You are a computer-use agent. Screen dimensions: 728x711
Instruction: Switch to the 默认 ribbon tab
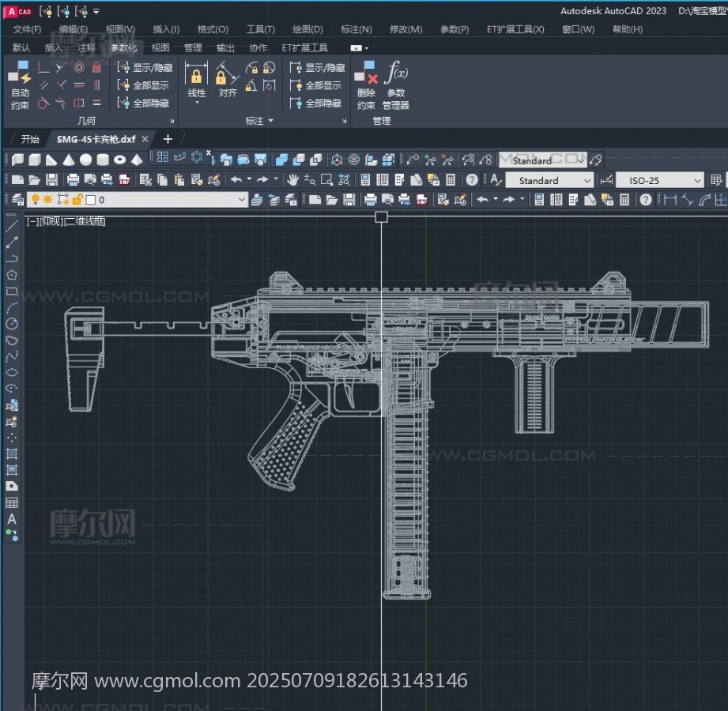[21, 47]
